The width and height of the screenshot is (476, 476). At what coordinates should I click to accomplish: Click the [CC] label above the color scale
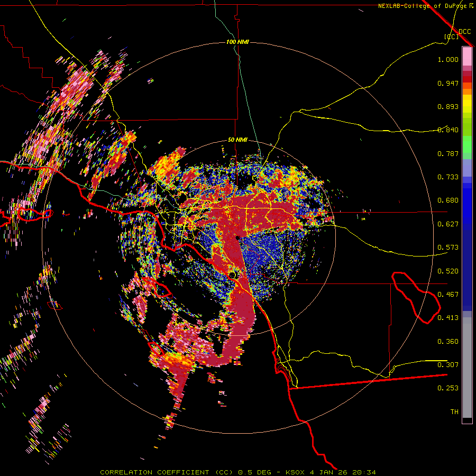point(451,36)
